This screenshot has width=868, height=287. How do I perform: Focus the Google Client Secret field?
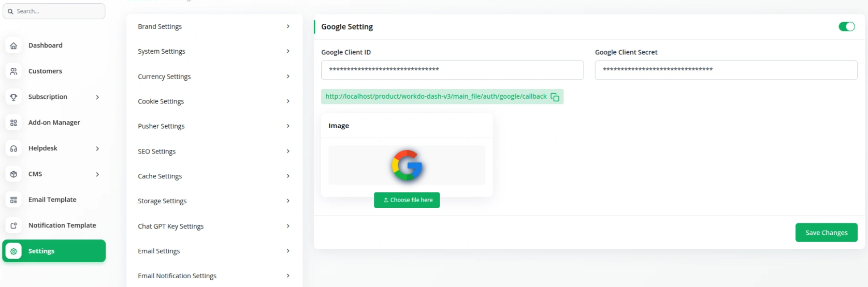pyautogui.click(x=726, y=70)
